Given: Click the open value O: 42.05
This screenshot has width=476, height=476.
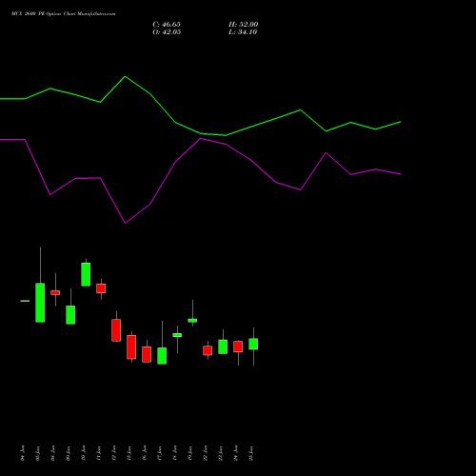Looking at the screenshot, I should pos(167,32).
